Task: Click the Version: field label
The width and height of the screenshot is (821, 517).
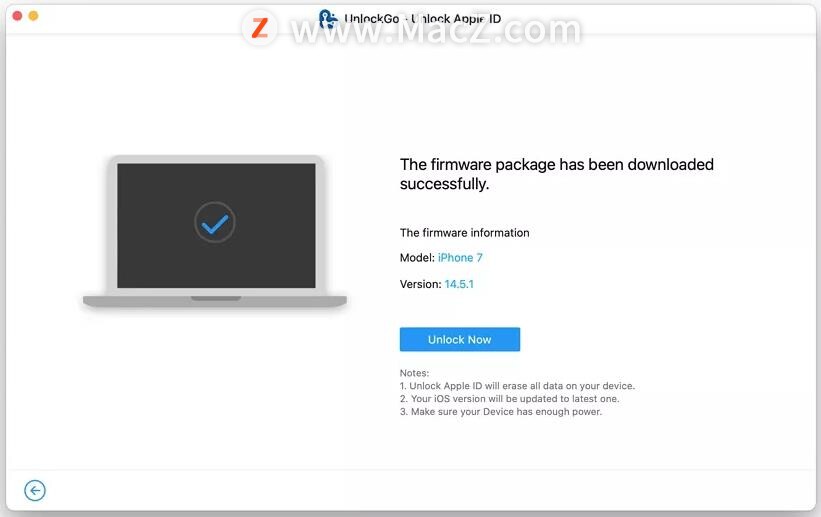Action: (420, 284)
